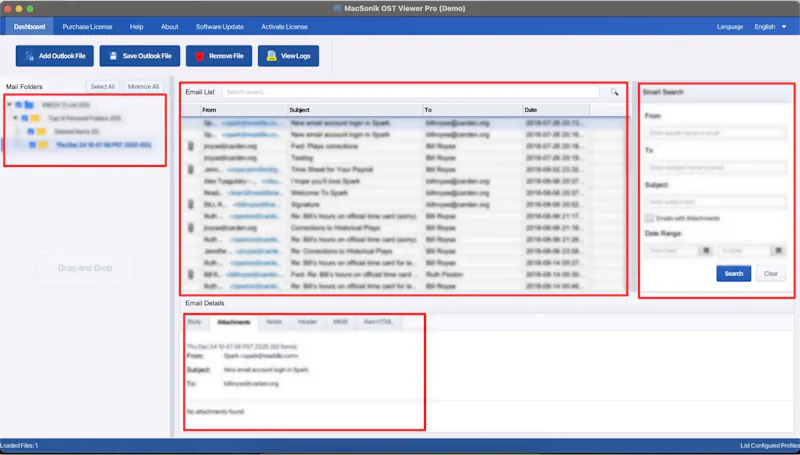
Task: Open the Language English dropdown
Action: click(770, 27)
